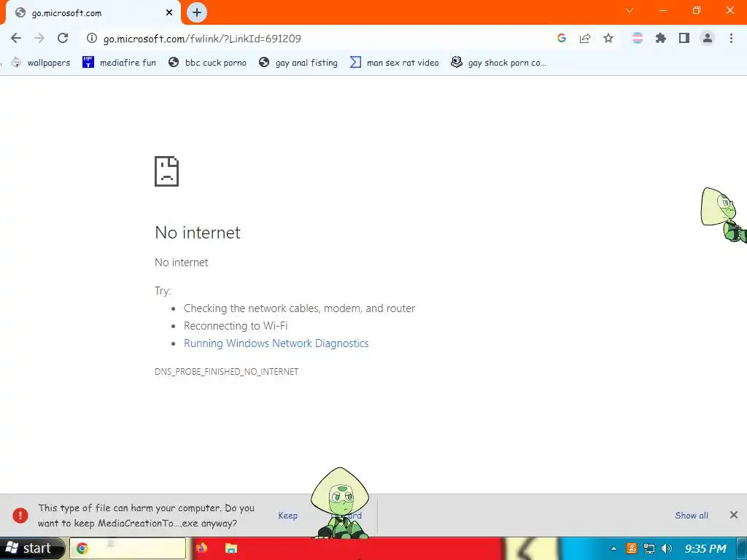Click the forward navigation arrow

[39, 39]
